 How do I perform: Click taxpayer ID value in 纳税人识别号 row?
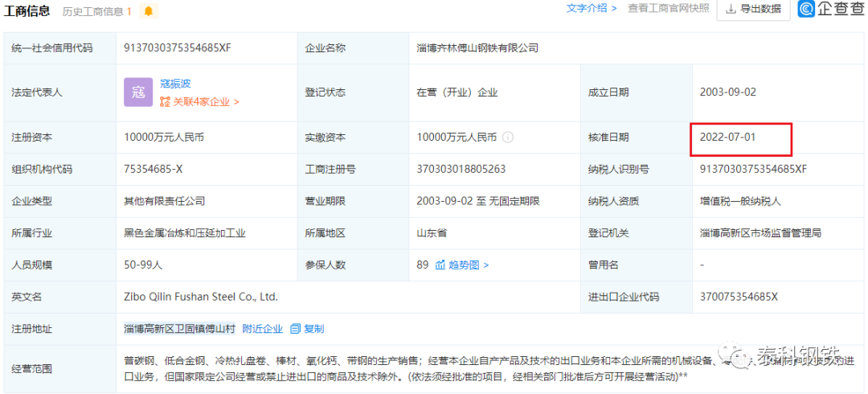click(x=753, y=170)
